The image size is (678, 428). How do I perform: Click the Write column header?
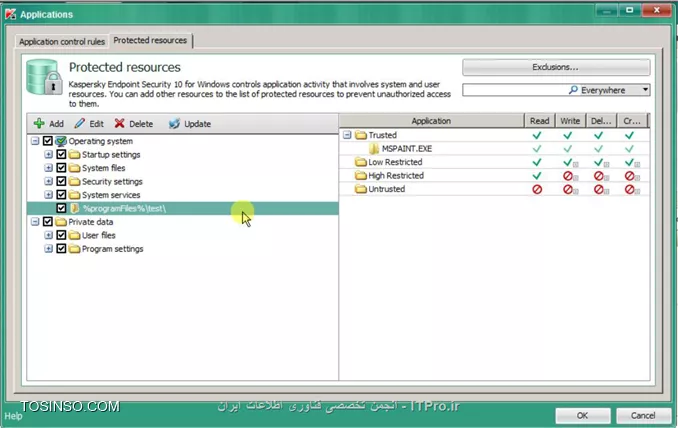(x=570, y=121)
